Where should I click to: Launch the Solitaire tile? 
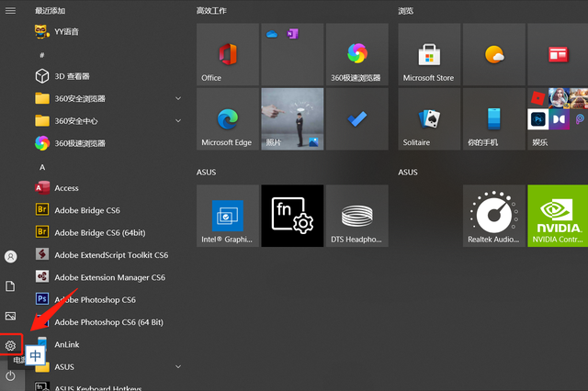(429, 119)
